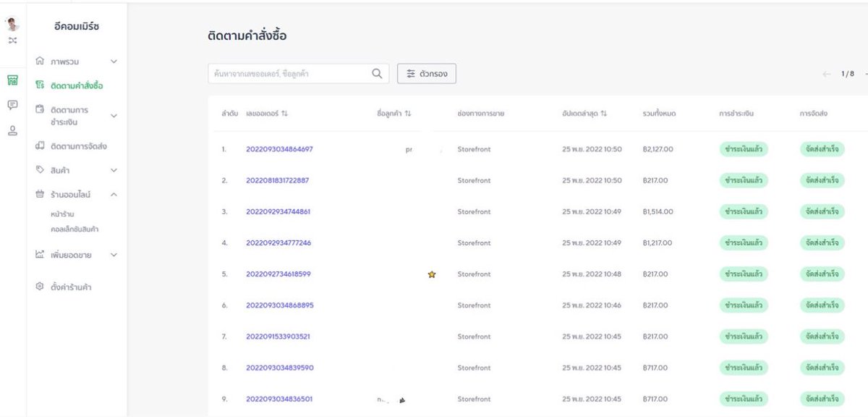Open ติดตามคำสั่งซื้อ in the sidebar
The image size is (868, 417).
pyautogui.click(x=77, y=85)
